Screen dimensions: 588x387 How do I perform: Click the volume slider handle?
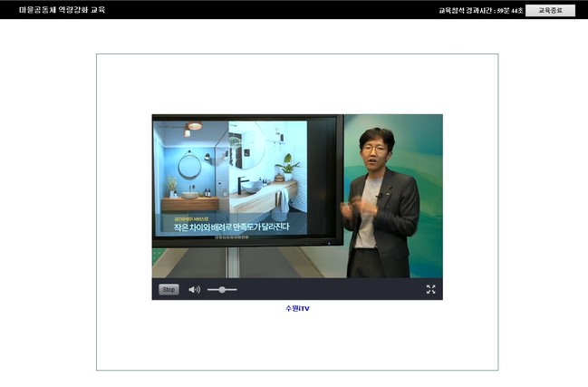(222, 289)
